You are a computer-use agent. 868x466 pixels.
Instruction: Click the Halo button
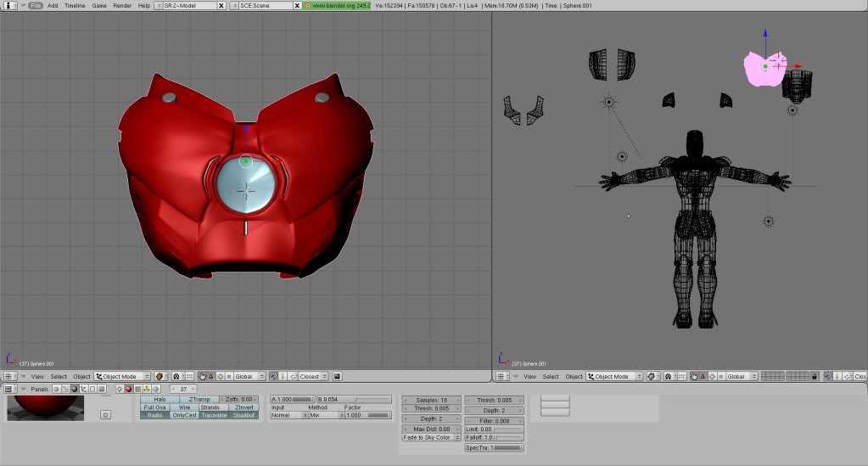[159, 399]
